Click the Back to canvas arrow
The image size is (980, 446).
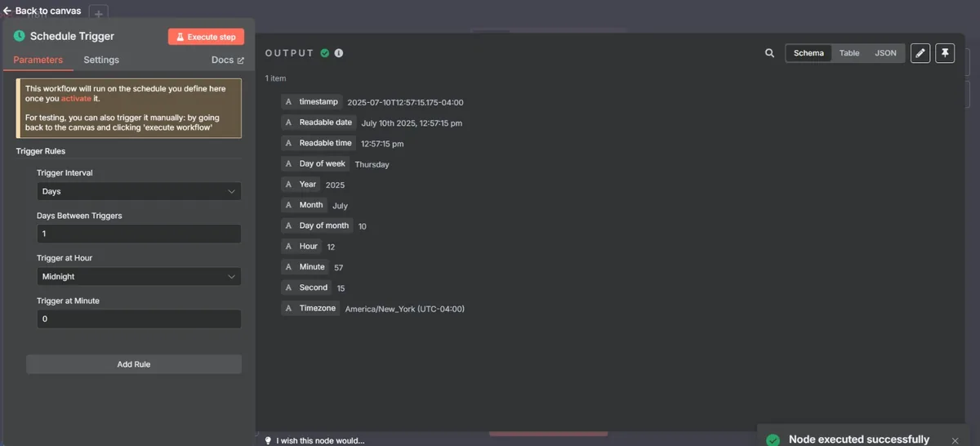click(7, 11)
